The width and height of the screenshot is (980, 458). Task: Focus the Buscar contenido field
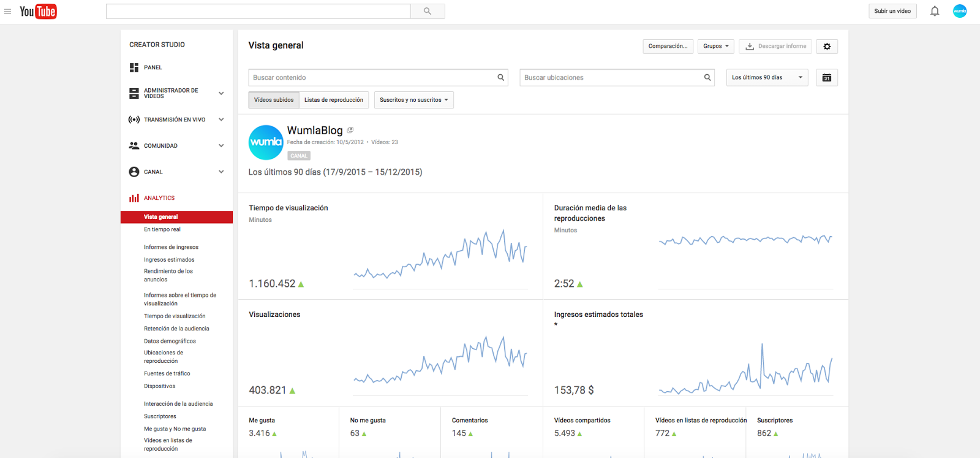pyautogui.click(x=378, y=78)
